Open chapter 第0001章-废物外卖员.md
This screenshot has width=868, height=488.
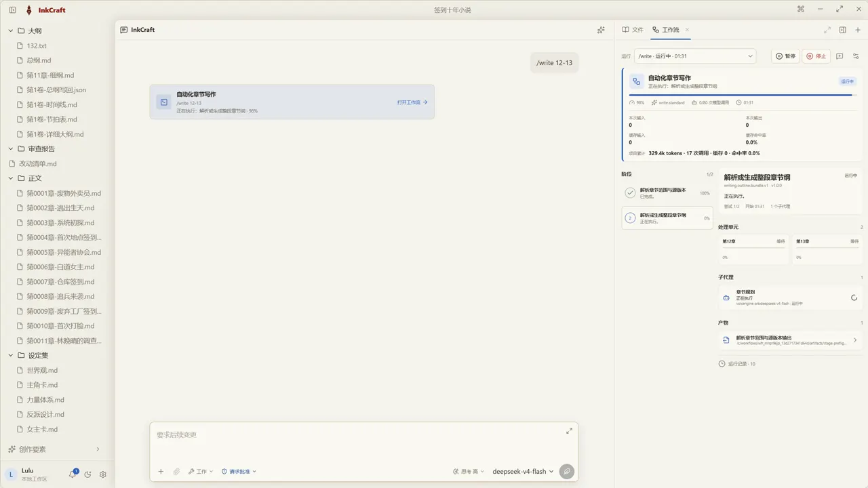tap(64, 193)
